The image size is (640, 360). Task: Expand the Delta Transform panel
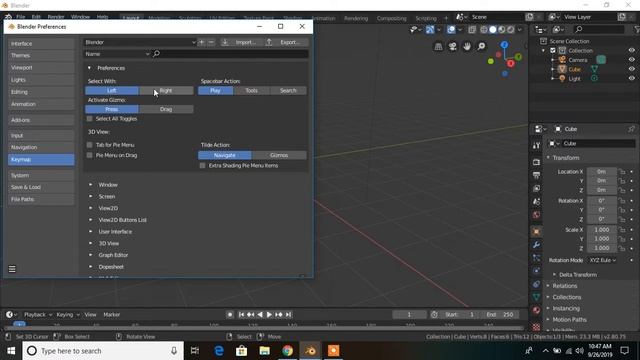point(554,275)
